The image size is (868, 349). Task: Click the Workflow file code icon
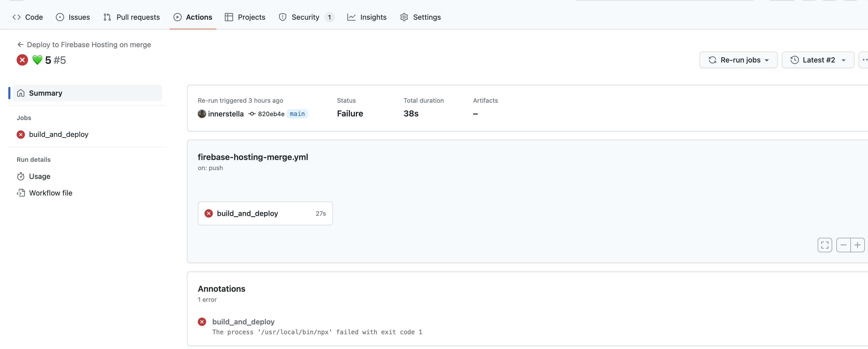click(x=21, y=193)
